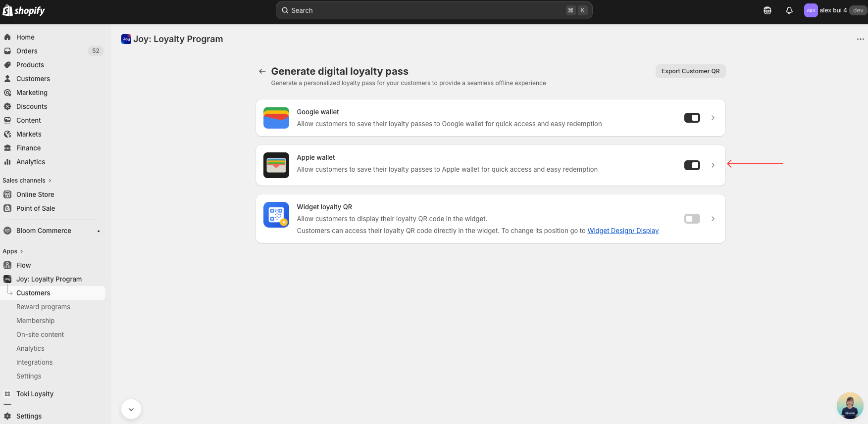This screenshot has height=424, width=868.
Task: Open the three-dot more actions menu
Action: [x=860, y=39]
